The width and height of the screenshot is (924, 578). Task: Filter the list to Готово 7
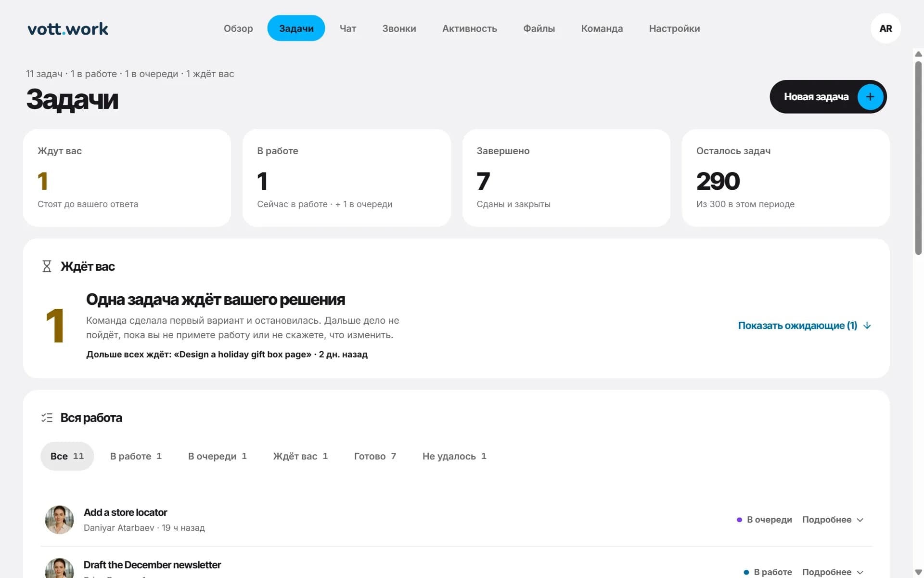(x=375, y=456)
